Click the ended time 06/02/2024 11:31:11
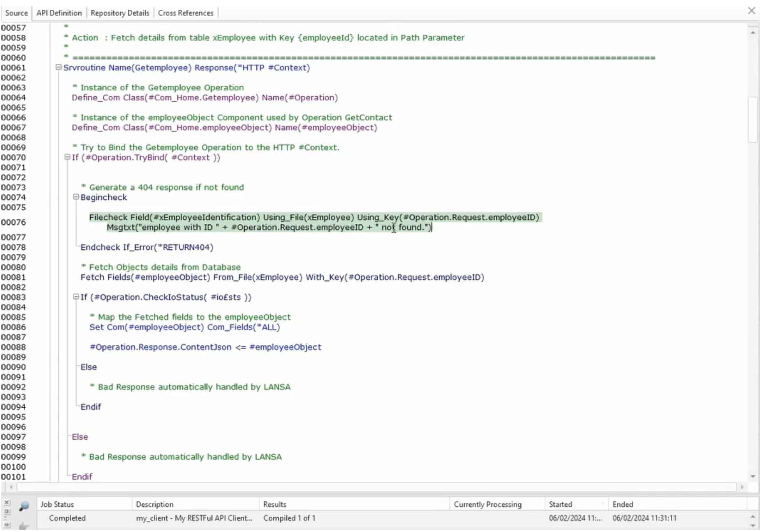Image resolution: width=761 pixels, height=532 pixels. (644, 518)
